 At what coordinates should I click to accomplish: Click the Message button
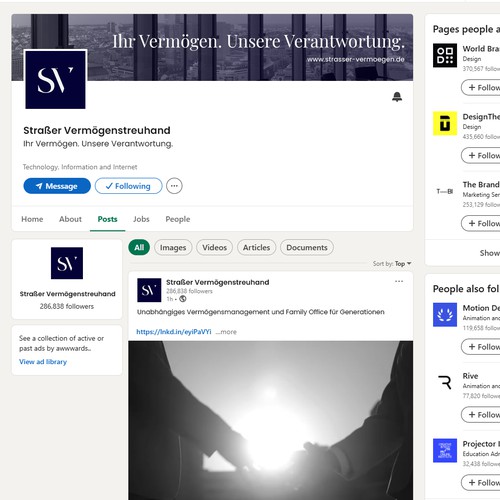click(x=57, y=186)
